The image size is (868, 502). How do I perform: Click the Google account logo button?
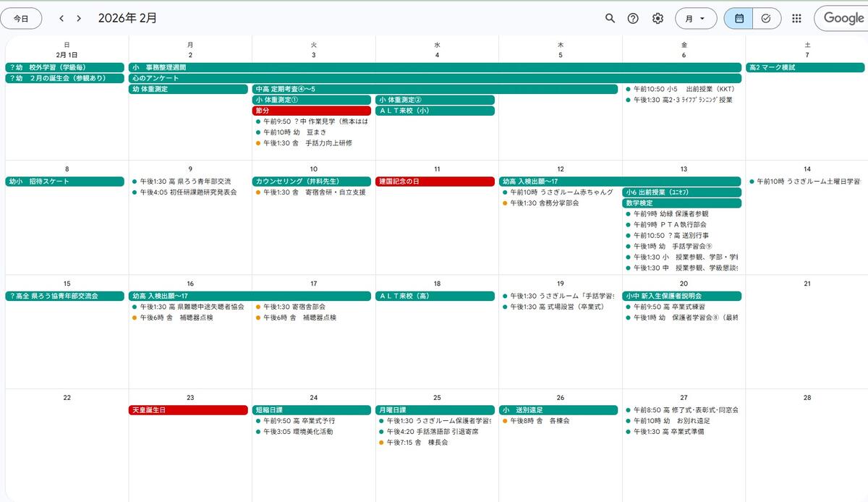pos(843,19)
